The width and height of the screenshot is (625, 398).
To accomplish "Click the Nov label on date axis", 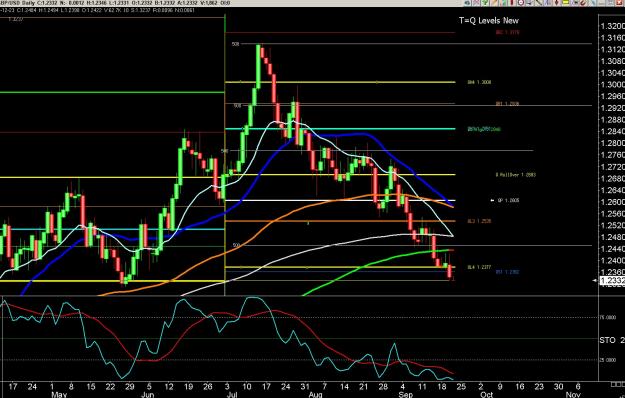I will pyautogui.click(x=574, y=394).
